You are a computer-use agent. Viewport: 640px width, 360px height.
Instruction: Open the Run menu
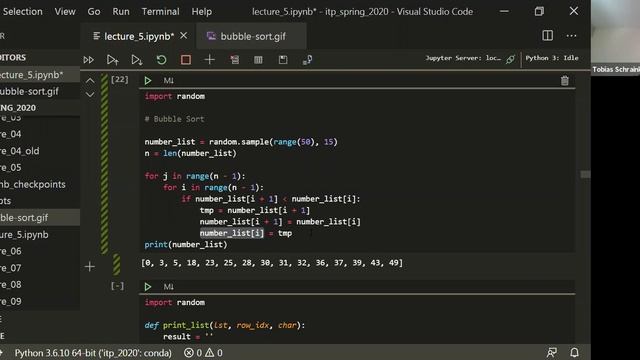[x=121, y=11]
